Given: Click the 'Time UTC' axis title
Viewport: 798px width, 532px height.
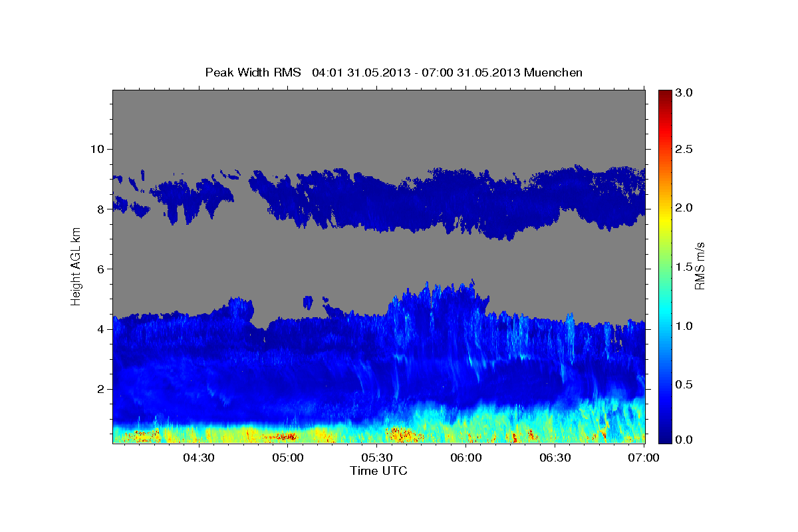Looking at the screenshot, I should coord(378,471).
